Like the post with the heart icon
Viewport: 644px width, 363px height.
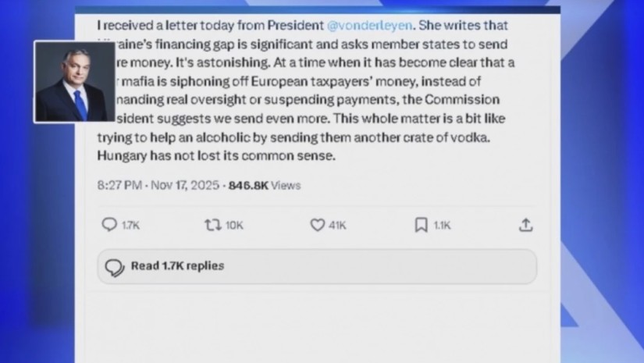pos(317,225)
